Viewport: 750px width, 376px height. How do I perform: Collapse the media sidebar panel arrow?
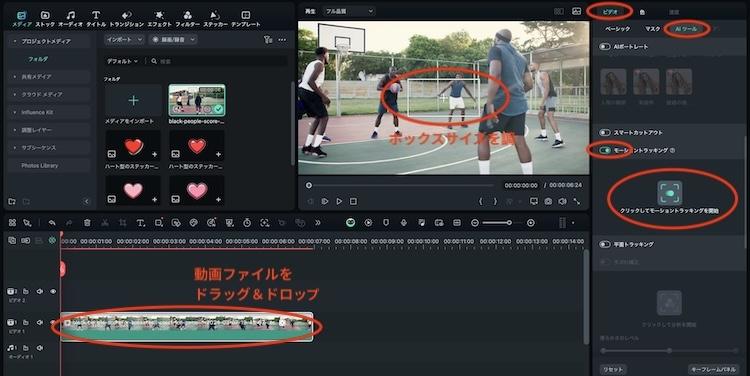[87, 201]
